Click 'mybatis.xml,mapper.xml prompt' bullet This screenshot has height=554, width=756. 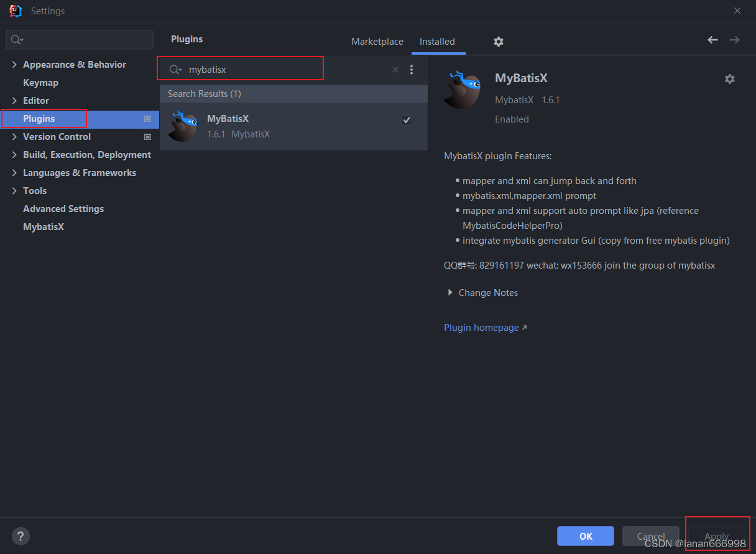(x=529, y=196)
